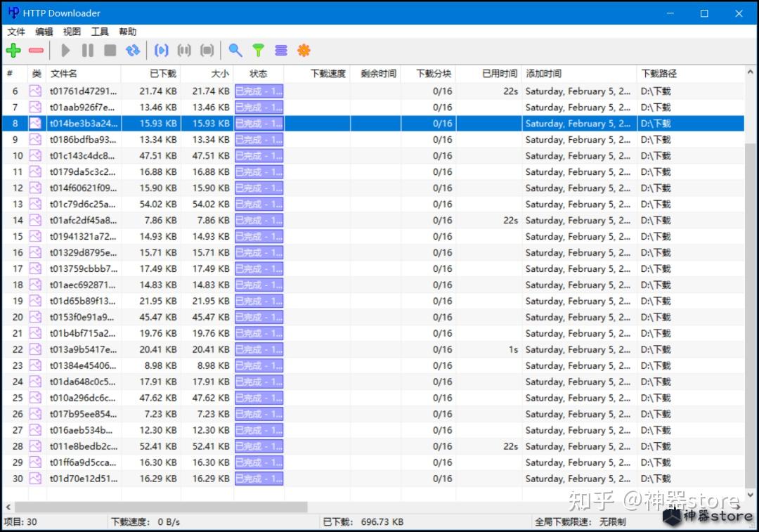Sort by the 状态 column header
759x532 pixels.
click(259, 74)
